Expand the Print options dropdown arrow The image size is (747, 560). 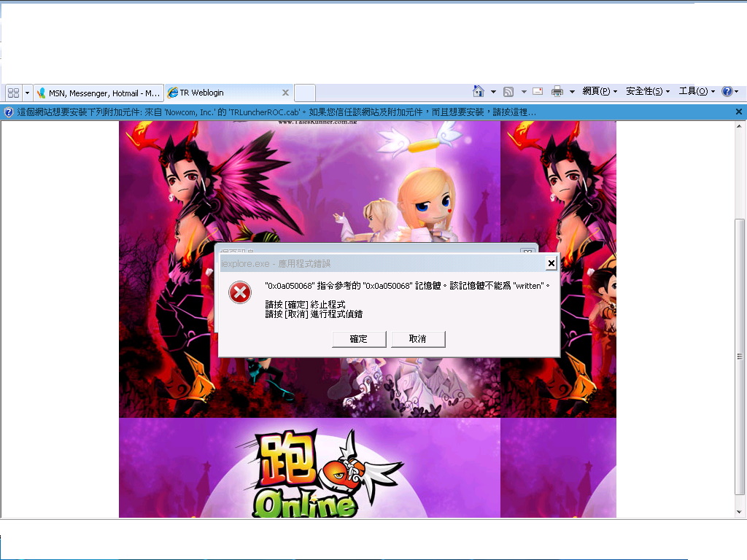[x=572, y=91]
